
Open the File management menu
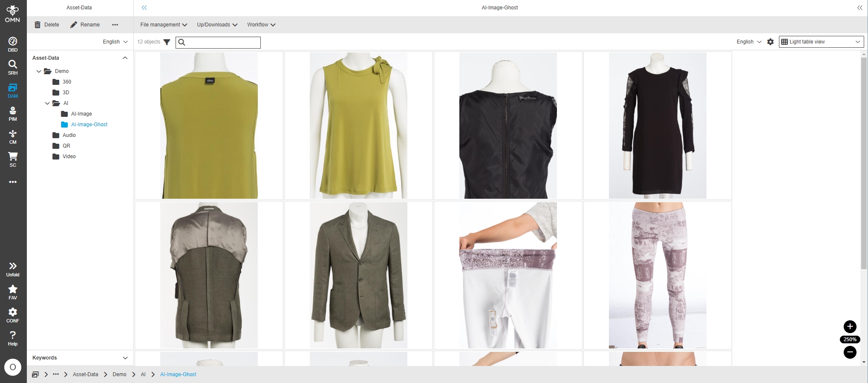coord(164,25)
